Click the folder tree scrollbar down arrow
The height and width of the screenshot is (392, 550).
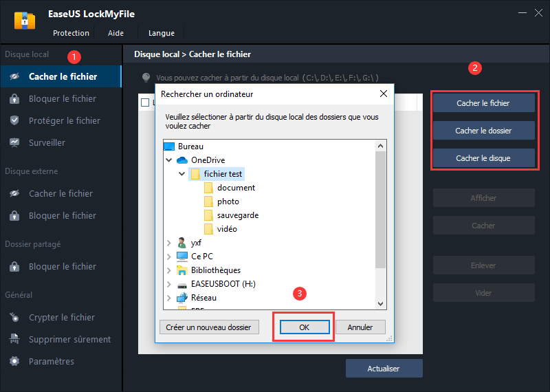tap(381, 303)
